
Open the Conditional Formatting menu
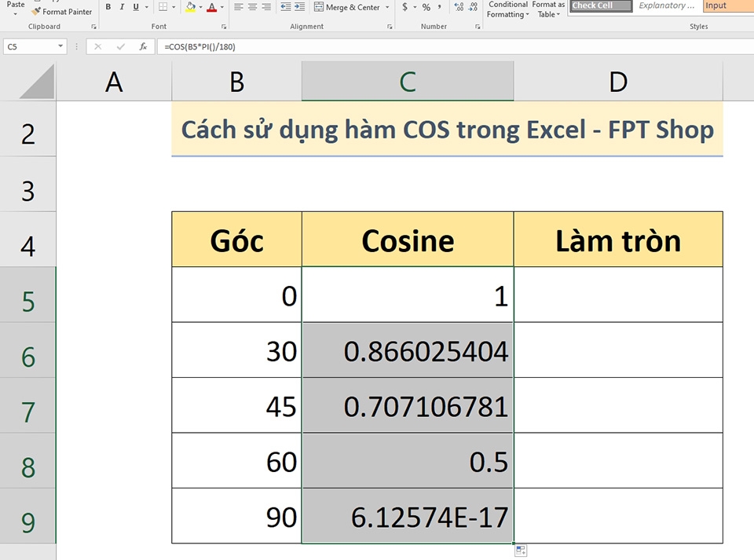pyautogui.click(x=507, y=9)
